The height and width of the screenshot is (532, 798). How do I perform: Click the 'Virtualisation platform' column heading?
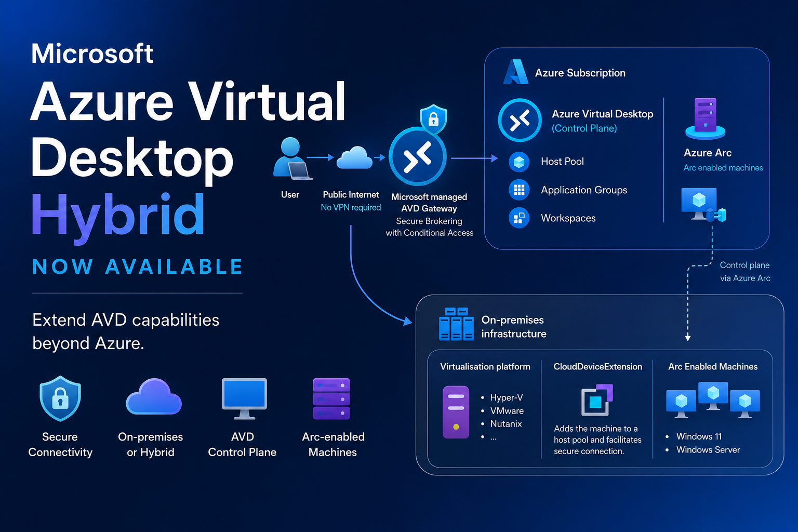(485, 367)
